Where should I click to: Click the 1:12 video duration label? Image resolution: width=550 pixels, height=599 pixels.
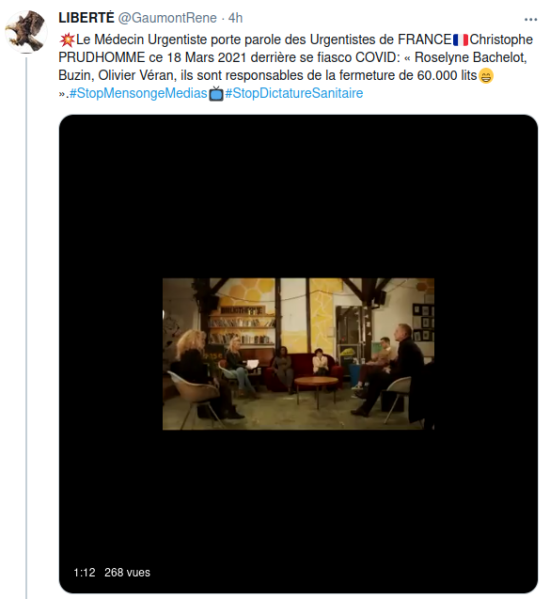click(x=84, y=572)
